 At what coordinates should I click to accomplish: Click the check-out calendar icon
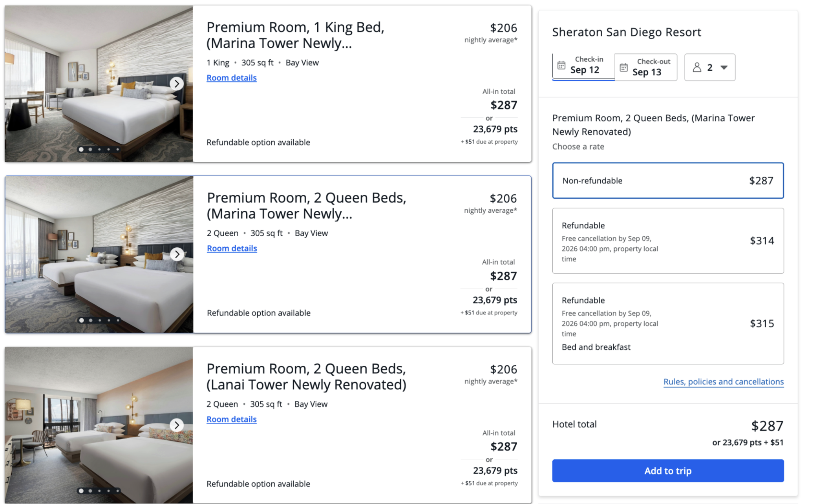click(x=623, y=68)
